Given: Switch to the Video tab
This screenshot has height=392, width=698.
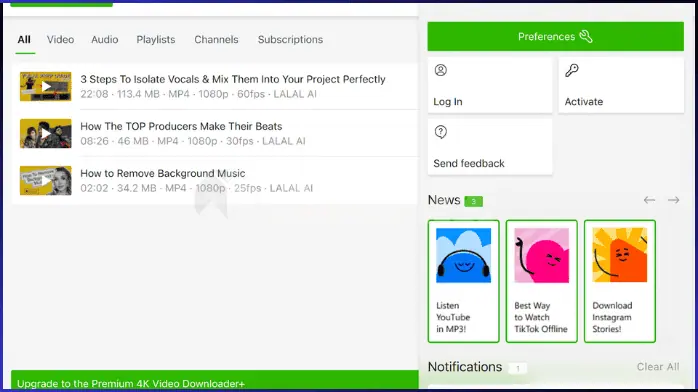Looking at the screenshot, I should [61, 40].
